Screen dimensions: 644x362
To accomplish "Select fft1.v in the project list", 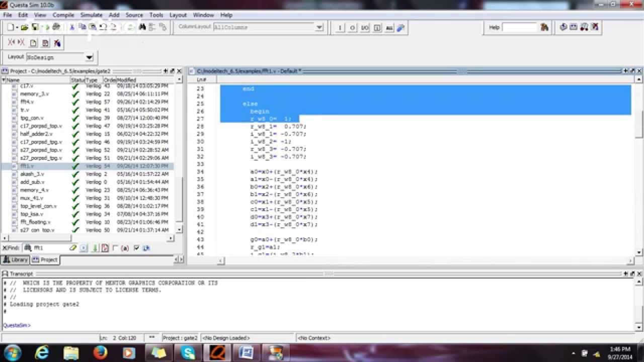I will tap(27, 166).
